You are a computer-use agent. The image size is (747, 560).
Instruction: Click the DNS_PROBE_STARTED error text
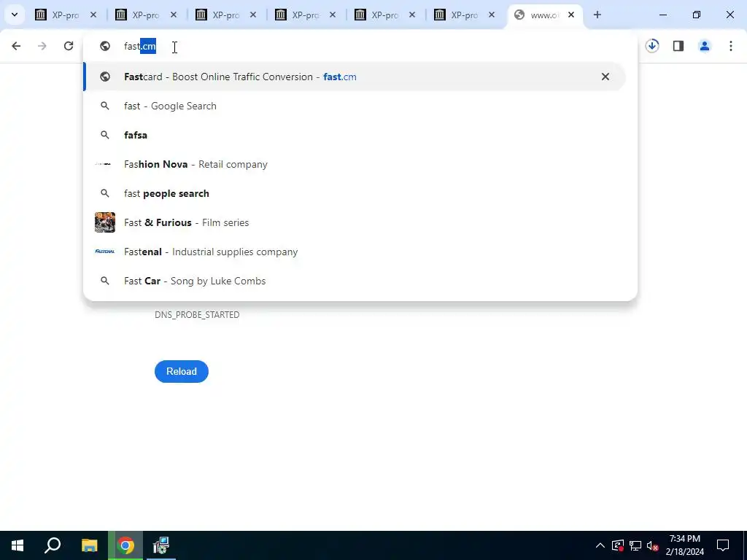pos(197,315)
